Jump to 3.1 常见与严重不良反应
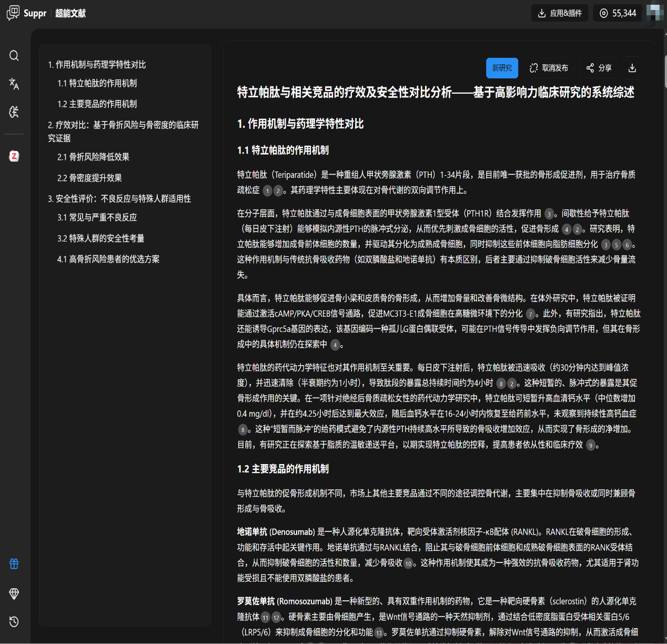Screen dimensions: 667x644 tap(97, 217)
